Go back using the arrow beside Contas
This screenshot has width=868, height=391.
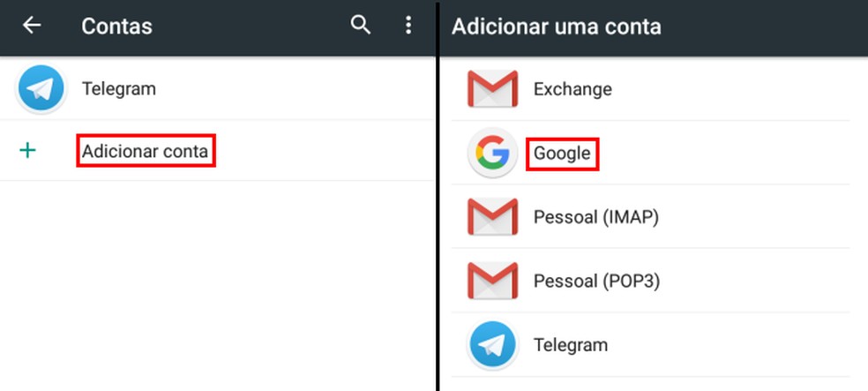click(x=32, y=26)
